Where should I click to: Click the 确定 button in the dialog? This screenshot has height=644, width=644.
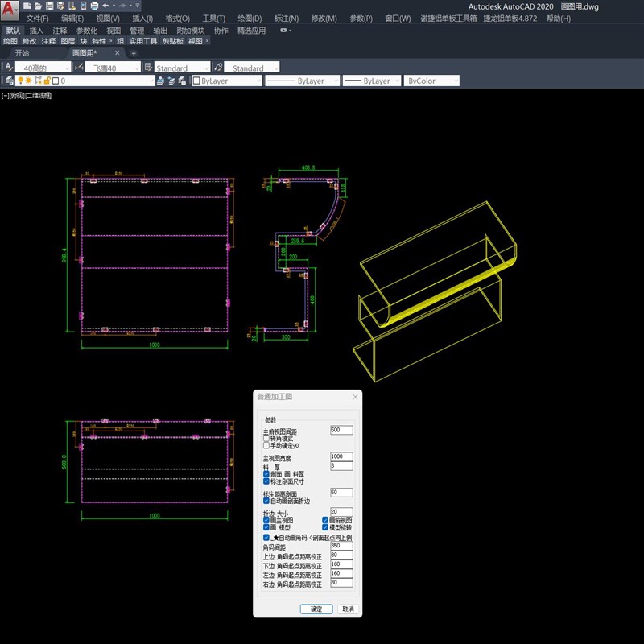pyautogui.click(x=316, y=609)
